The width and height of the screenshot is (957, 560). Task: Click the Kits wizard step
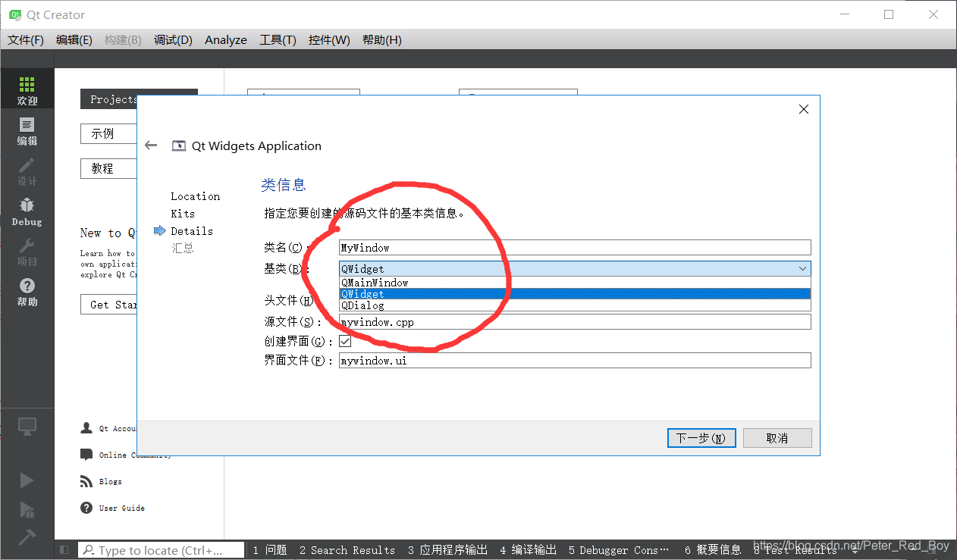[x=183, y=214]
